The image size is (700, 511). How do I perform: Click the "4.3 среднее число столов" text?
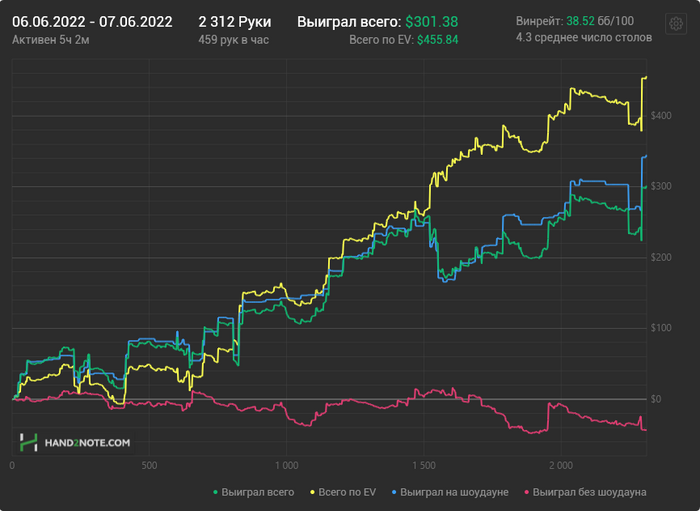pos(584,37)
